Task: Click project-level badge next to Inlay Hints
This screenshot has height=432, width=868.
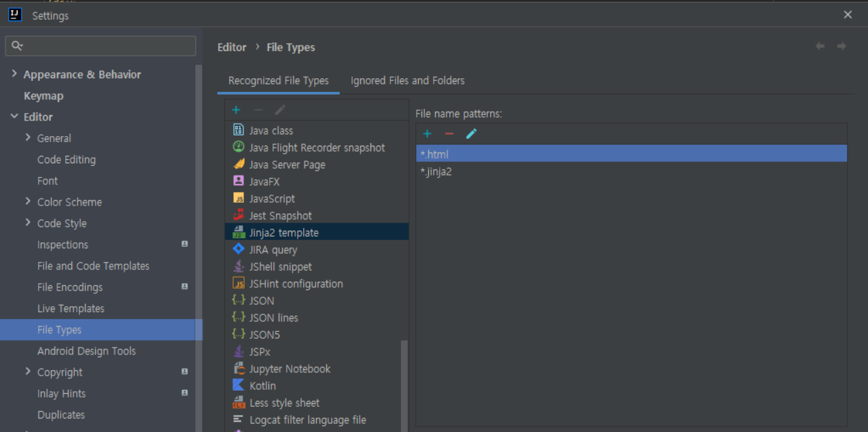Action: [184, 393]
